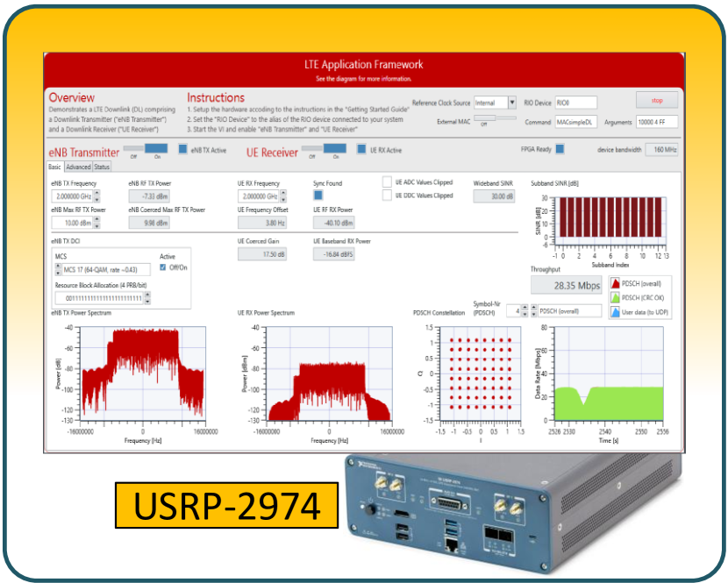Viewport: 728px width, 583px height.
Task: Click the green Data Rate throughput chart
Action: point(609,373)
